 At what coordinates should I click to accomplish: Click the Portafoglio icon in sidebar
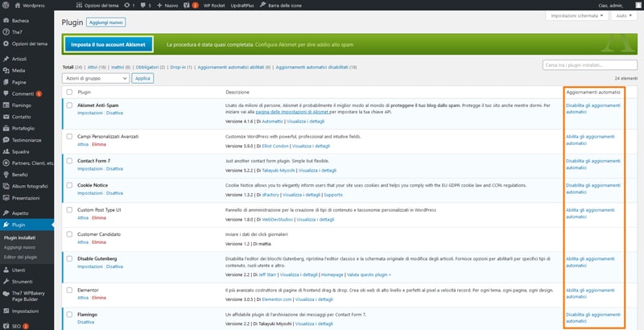pos(6,128)
